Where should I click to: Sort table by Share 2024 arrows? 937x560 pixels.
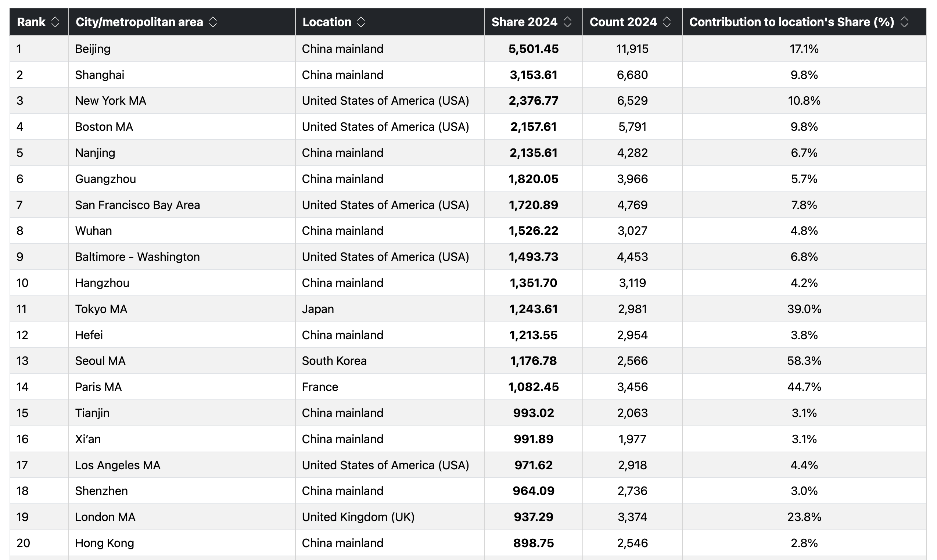click(567, 22)
